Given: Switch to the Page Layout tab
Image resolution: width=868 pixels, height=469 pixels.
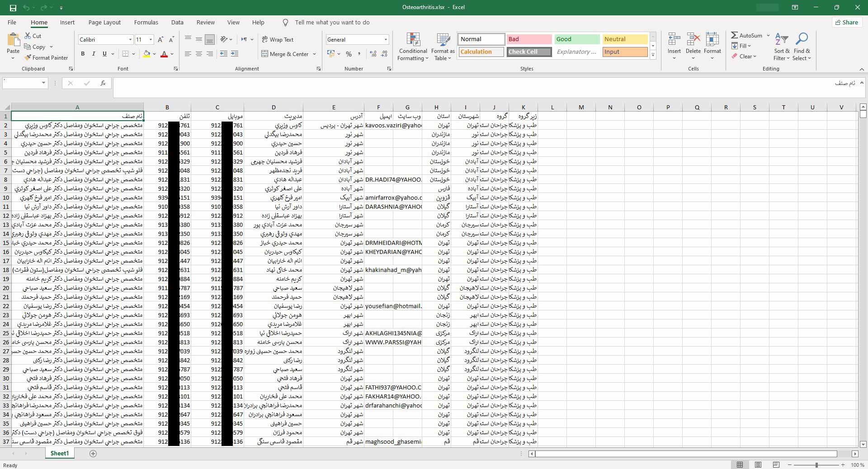Looking at the screenshot, I should click(104, 22).
